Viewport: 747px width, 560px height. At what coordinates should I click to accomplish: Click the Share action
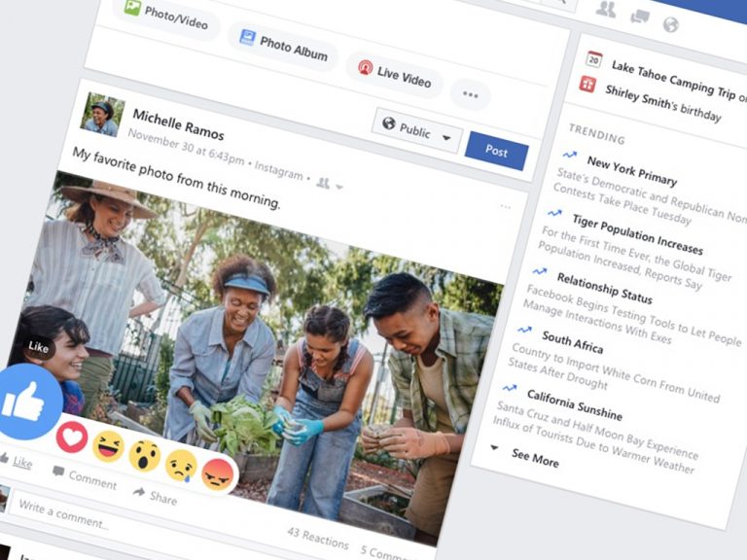(x=156, y=496)
